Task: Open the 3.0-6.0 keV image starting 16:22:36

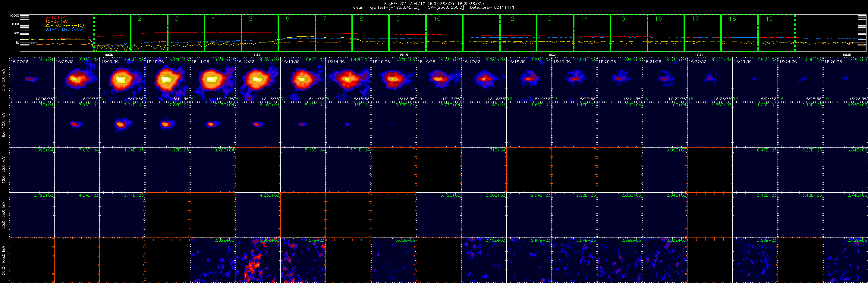Action: click(x=710, y=79)
